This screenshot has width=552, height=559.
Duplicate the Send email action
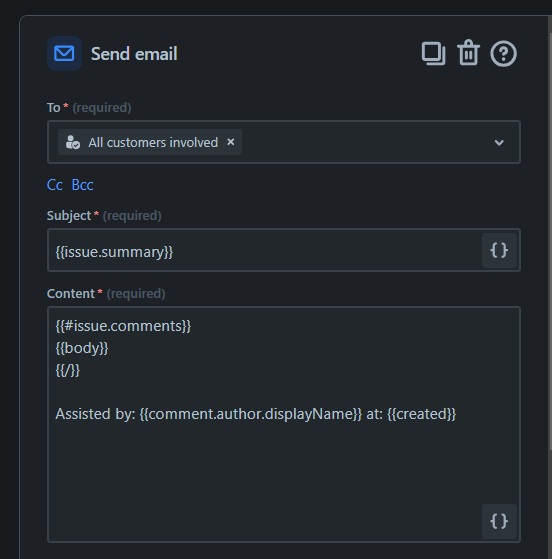pyautogui.click(x=433, y=53)
